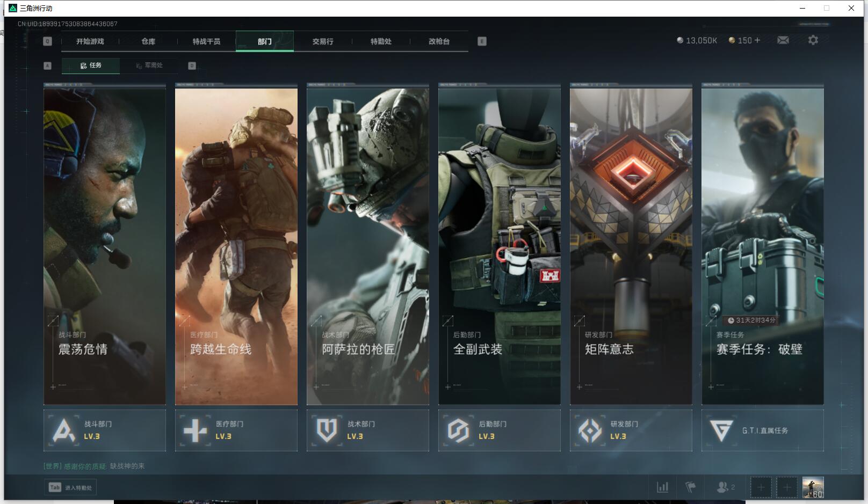Open 后勤部门 LV.3 department button
This screenshot has width=868, height=504.
500,430
